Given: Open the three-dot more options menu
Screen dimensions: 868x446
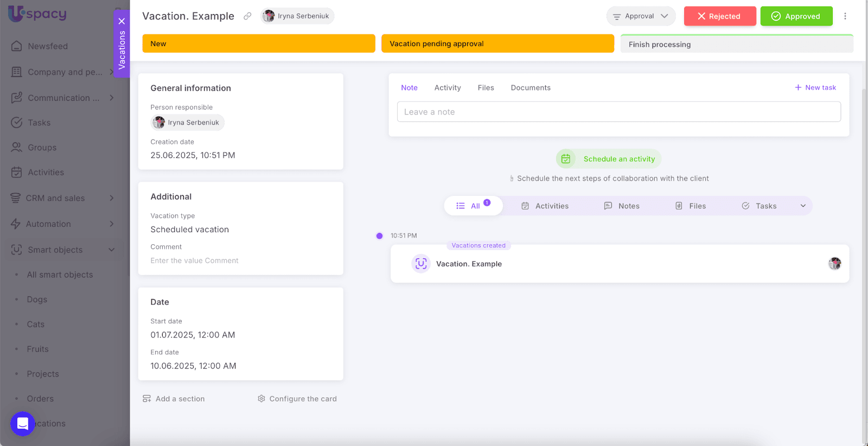Looking at the screenshot, I should tap(845, 16).
